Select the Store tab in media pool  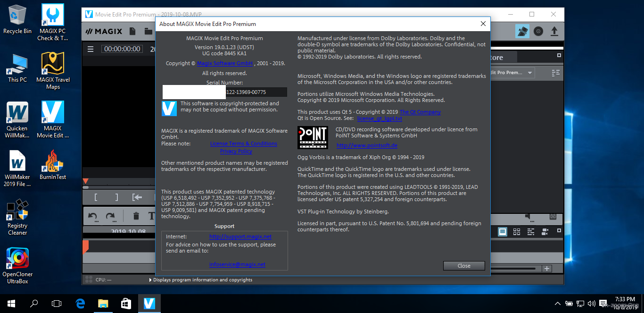[504, 57]
